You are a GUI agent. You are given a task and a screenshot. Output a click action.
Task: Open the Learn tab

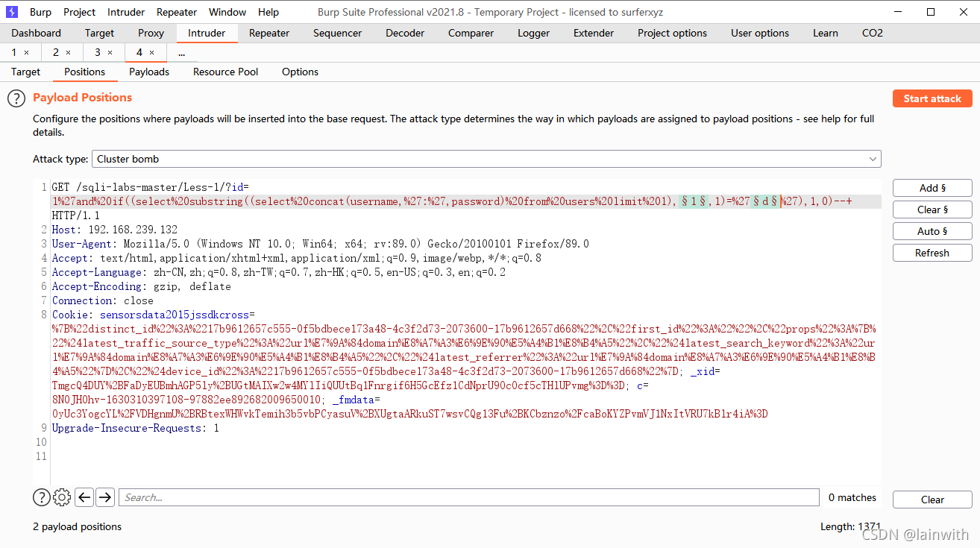coord(826,33)
